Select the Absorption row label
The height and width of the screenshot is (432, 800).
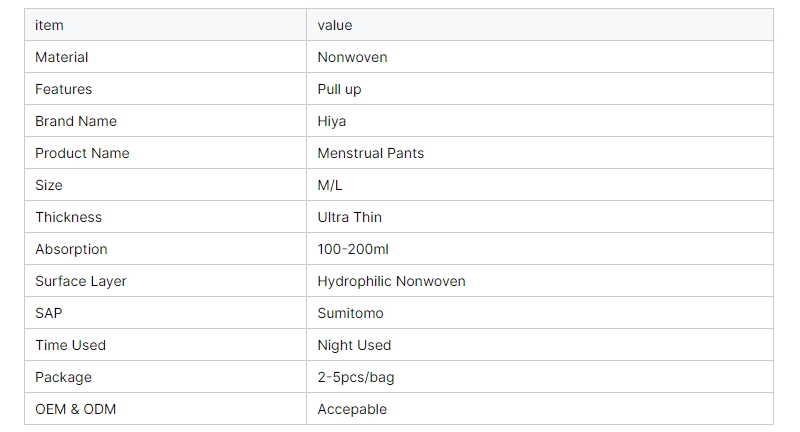(x=71, y=249)
